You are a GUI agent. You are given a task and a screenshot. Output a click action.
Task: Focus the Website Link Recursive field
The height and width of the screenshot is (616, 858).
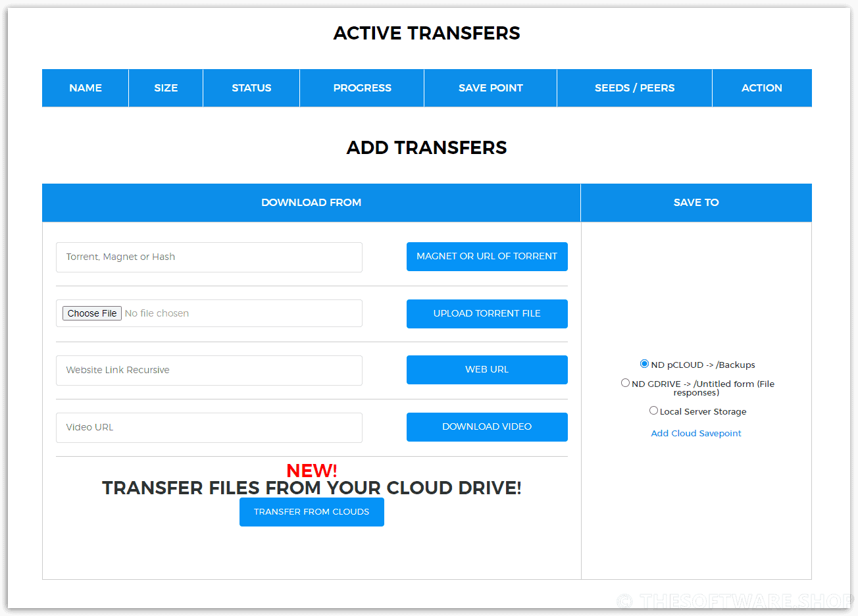pos(209,371)
